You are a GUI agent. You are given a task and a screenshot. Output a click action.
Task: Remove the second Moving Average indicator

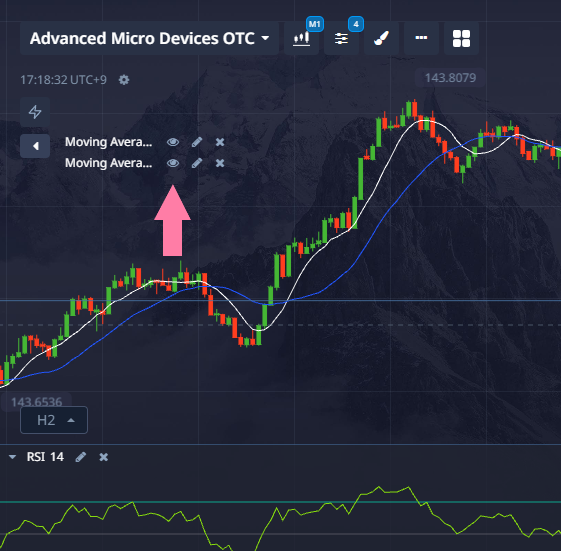[220, 164]
